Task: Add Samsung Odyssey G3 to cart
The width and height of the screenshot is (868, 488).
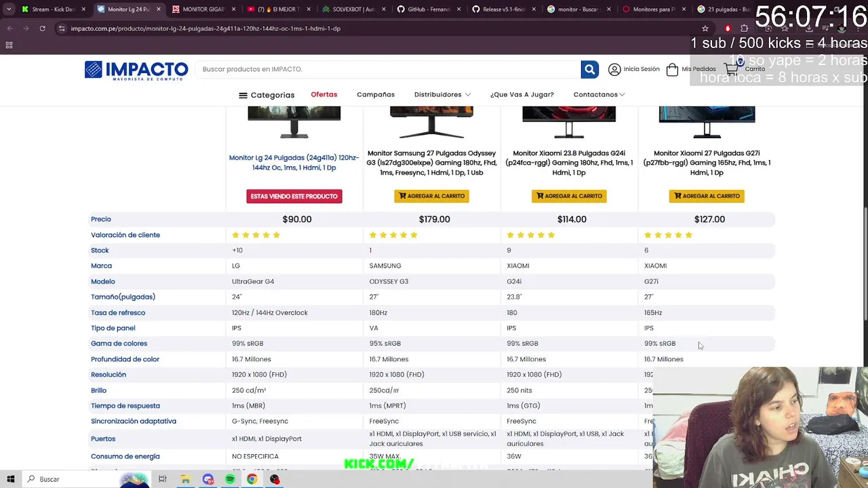Action: (x=432, y=196)
